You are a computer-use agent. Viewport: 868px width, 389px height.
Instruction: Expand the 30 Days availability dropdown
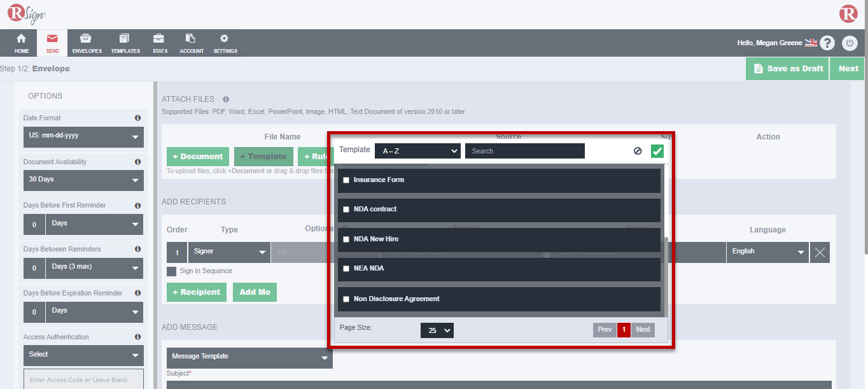[x=83, y=181]
